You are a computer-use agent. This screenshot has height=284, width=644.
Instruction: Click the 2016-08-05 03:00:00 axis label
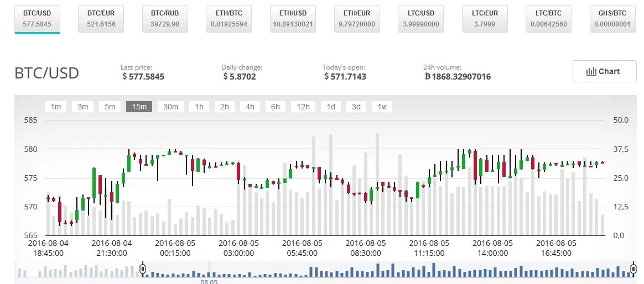(239, 248)
